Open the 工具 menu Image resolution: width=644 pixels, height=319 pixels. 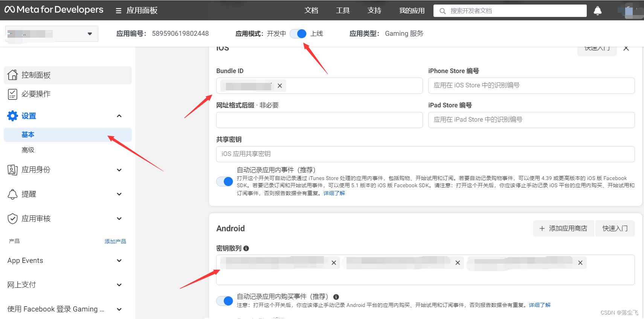343,11
